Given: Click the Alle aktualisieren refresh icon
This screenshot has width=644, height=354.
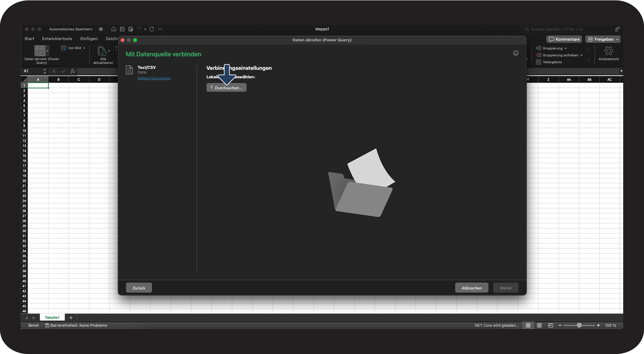Looking at the screenshot, I should (102, 51).
